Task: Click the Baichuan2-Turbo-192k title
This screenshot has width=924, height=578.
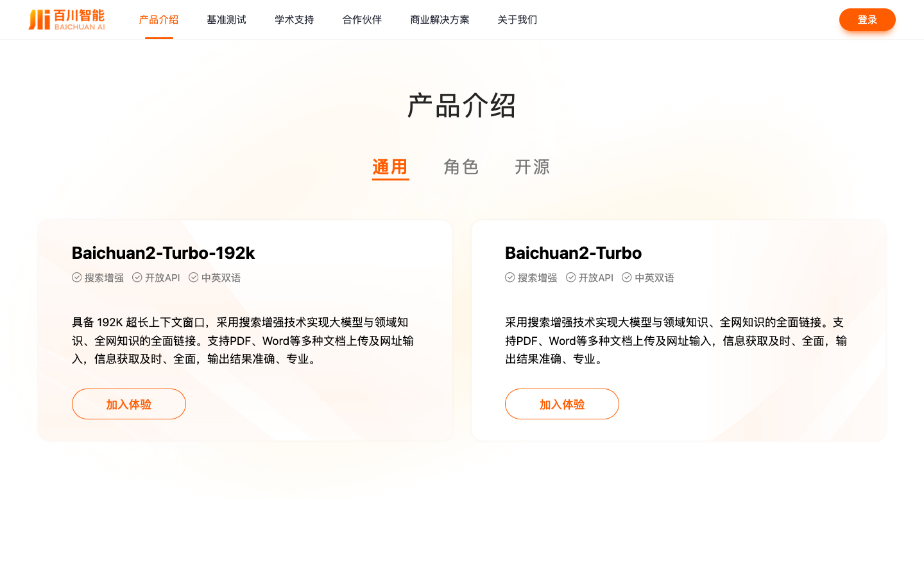Action: (x=164, y=253)
